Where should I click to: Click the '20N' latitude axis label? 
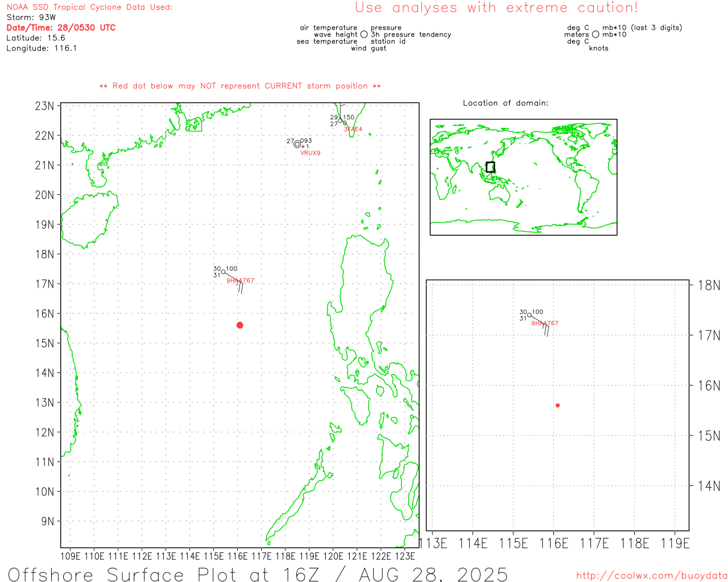coord(45,195)
